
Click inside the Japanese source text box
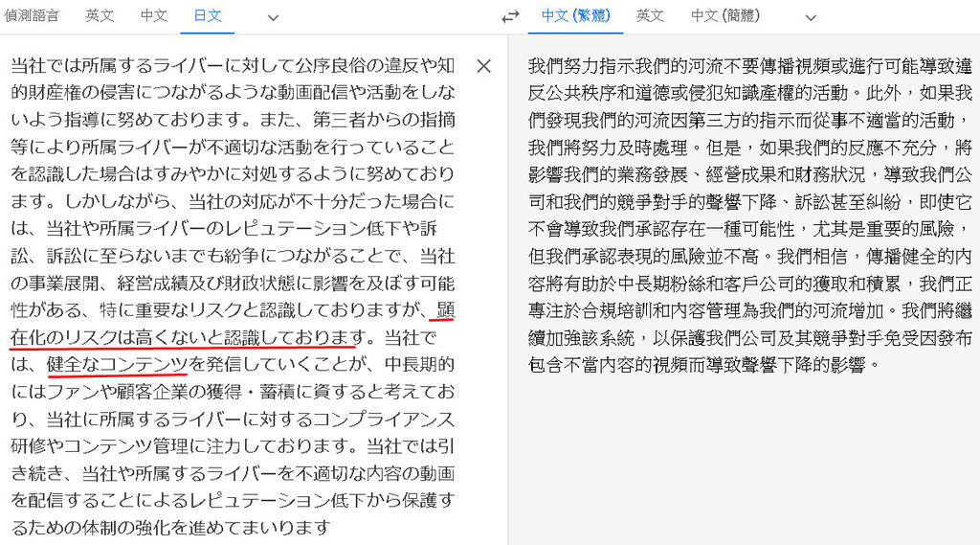point(233,297)
